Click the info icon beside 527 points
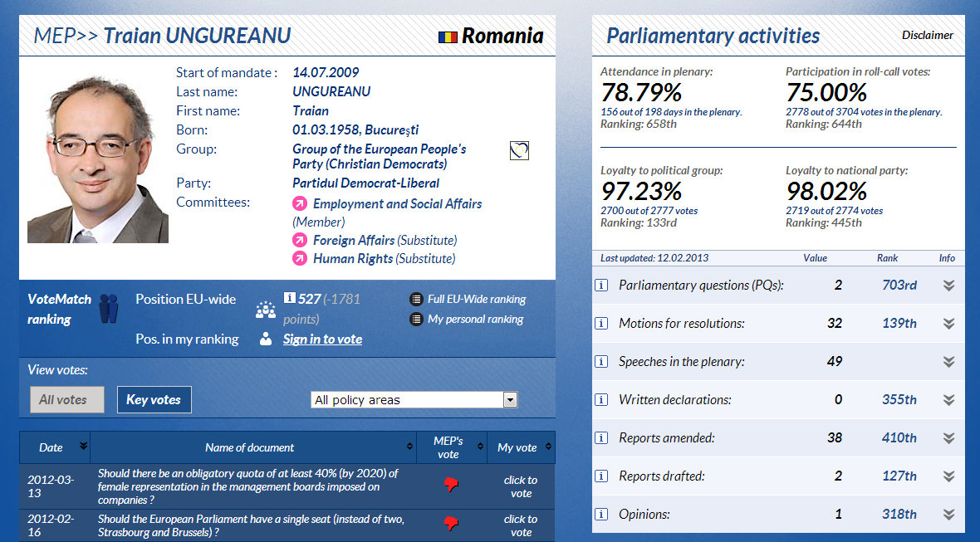This screenshot has height=542, width=980. [x=290, y=299]
